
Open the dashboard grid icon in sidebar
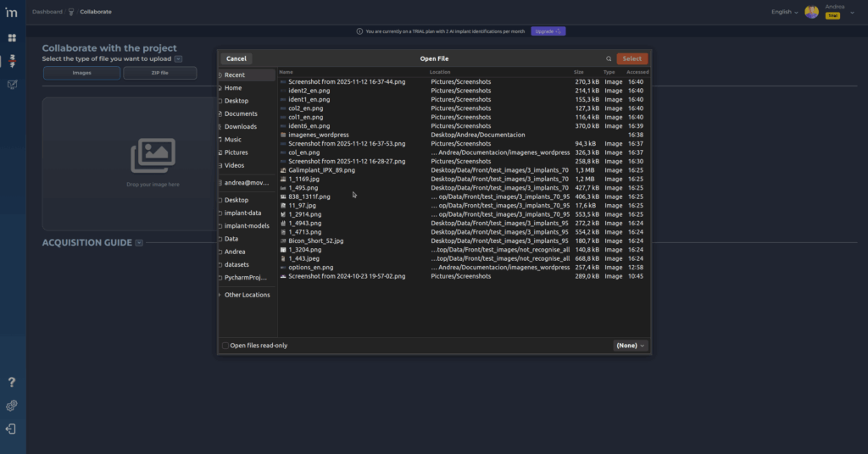(12, 38)
